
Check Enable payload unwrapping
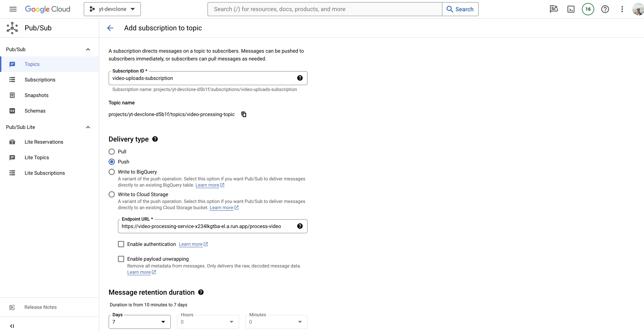click(x=121, y=259)
